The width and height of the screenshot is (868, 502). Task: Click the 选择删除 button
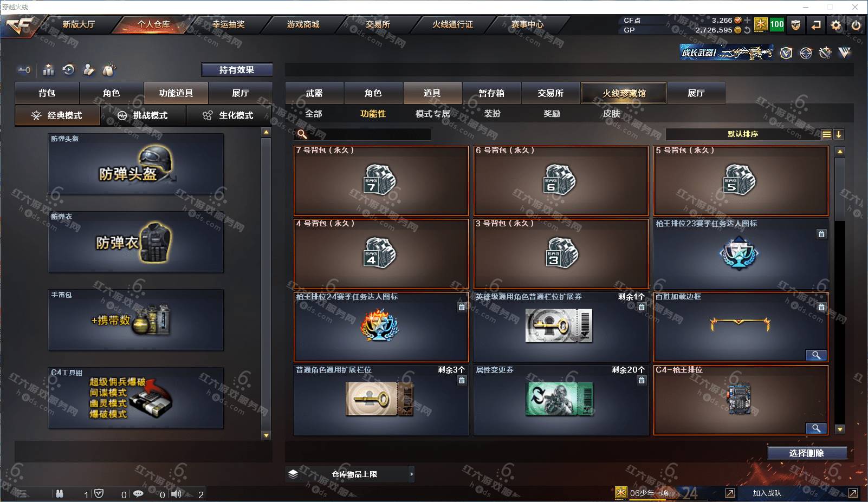807,453
